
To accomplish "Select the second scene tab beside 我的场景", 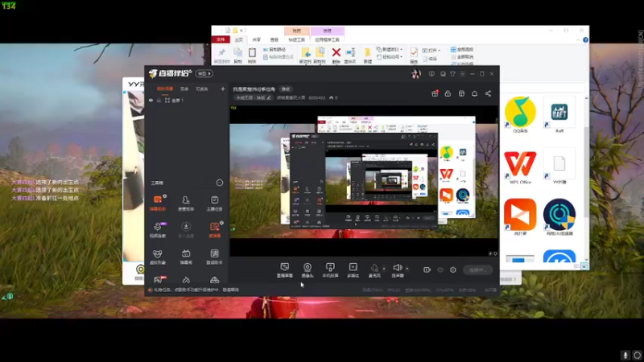I will [x=184, y=88].
